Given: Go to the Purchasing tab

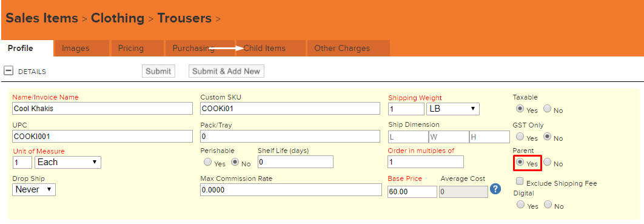Looking at the screenshot, I should (200, 48).
